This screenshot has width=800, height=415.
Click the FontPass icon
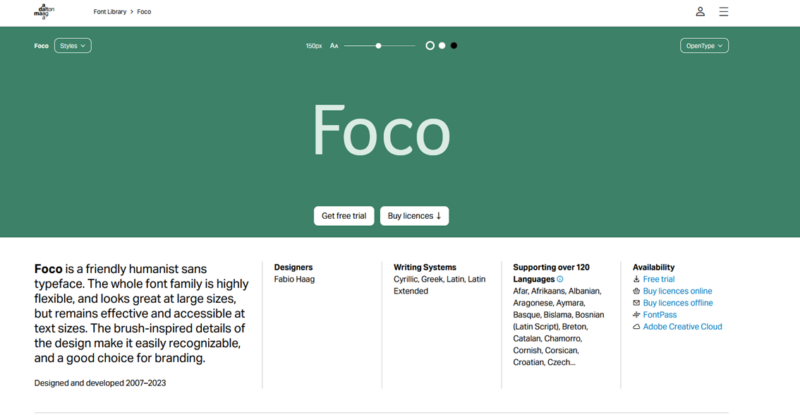pyautogui.click(x=636, y=315)
